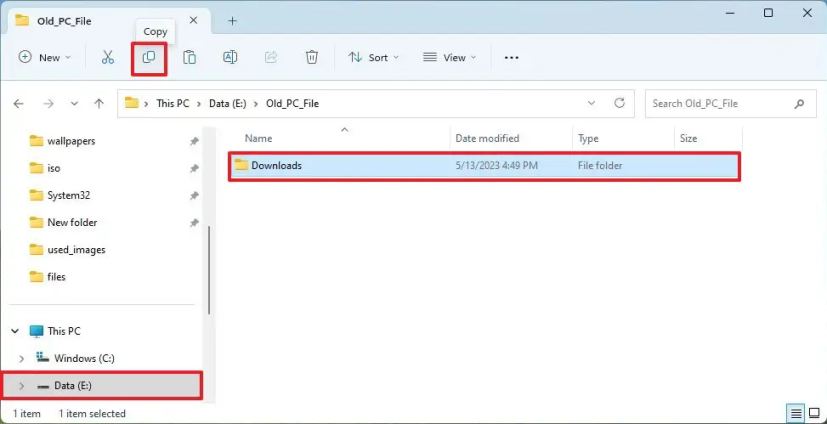Click the Delete trash can icon

tap(312, 57)
